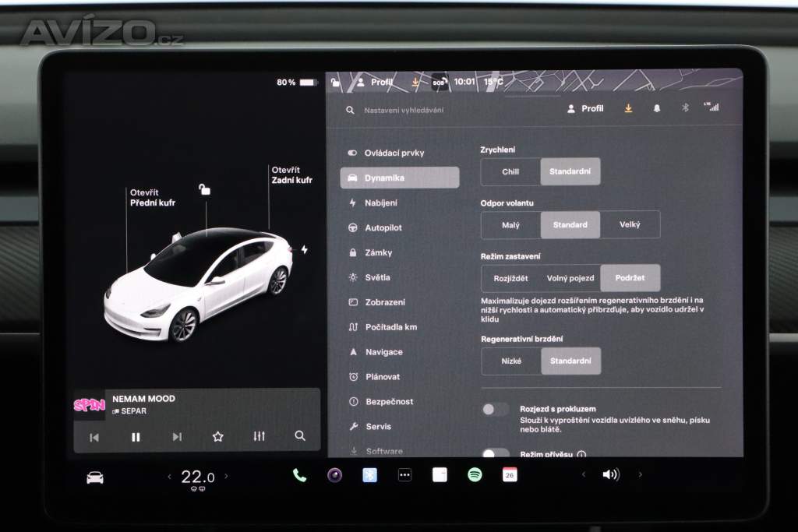Open Profil in the settings header
The width and height of the screenshot is (798, 532).
click(x=585, y=108)
